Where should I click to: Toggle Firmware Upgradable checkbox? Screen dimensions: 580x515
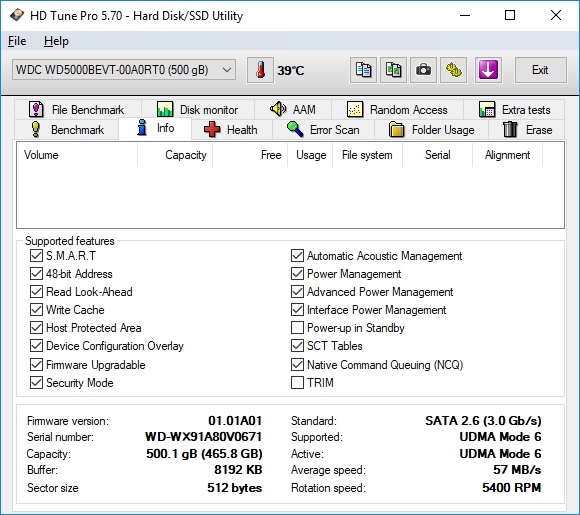pyautogui.click(x=36, y=365)
